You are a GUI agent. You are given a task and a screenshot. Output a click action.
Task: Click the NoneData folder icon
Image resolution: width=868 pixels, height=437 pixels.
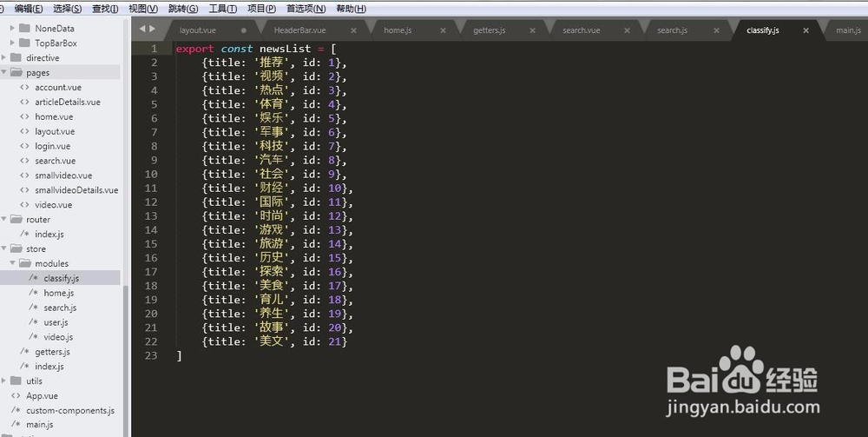[x=24, y=28]
